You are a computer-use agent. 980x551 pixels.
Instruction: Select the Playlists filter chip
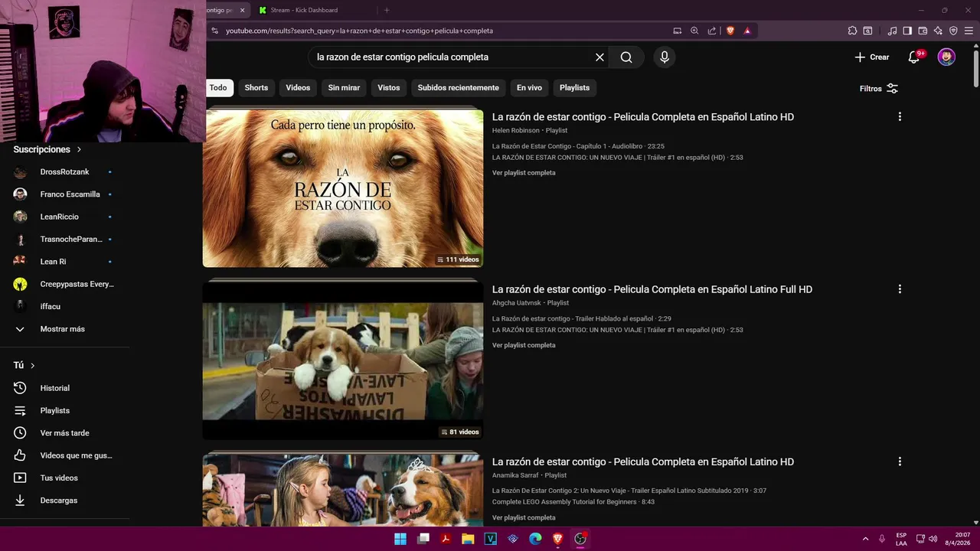click(574, 88)
